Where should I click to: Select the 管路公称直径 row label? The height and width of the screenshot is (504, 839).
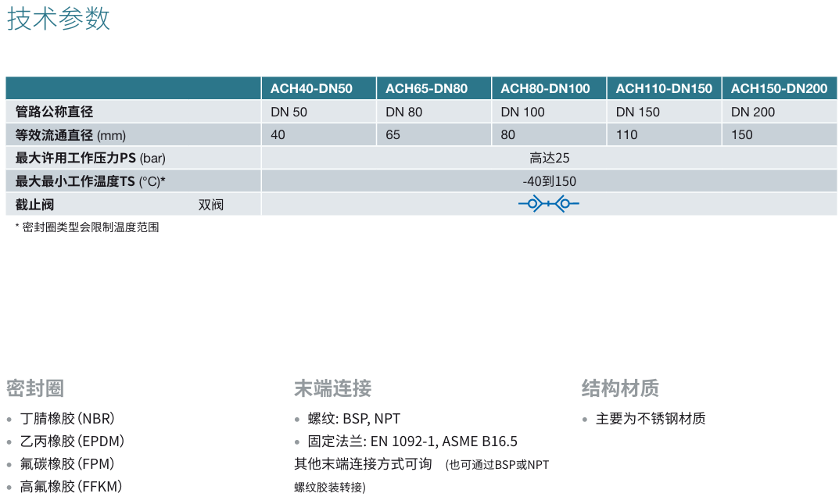point(54,112)
